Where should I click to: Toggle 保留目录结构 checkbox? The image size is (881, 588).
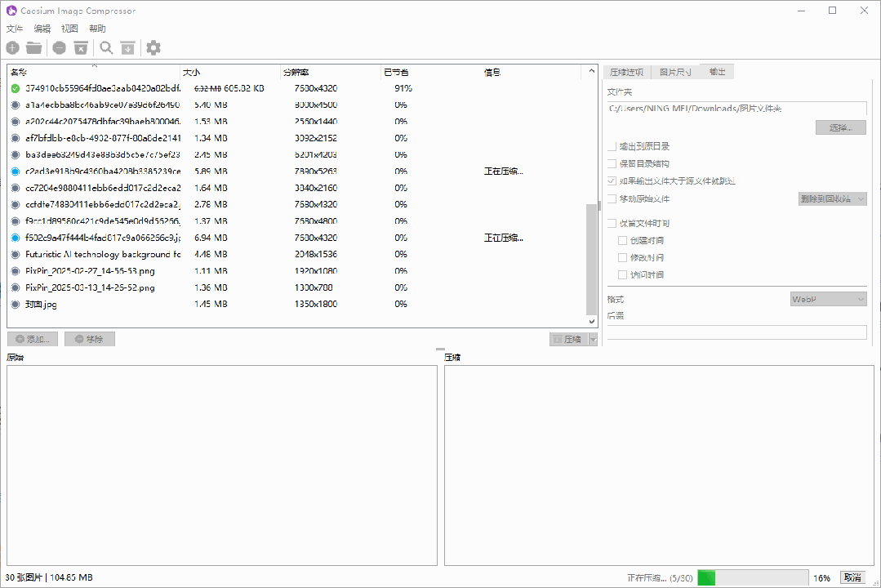(x=612, y=163)
